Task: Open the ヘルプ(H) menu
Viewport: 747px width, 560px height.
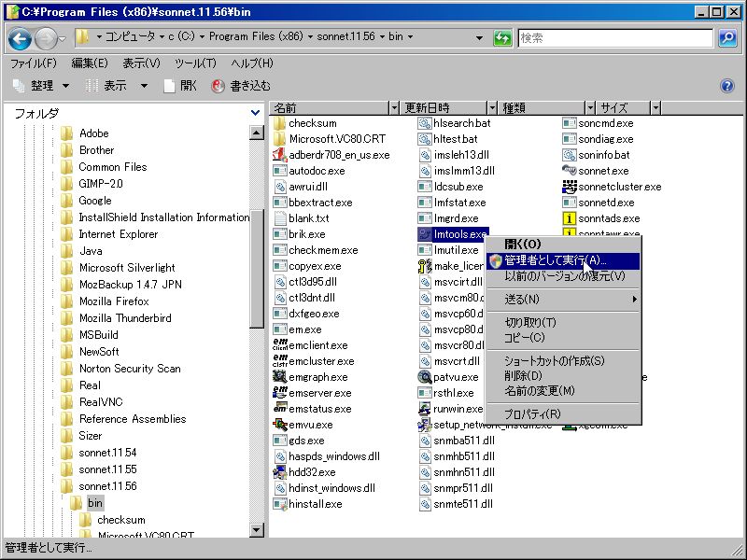Action: coord(252,63)
